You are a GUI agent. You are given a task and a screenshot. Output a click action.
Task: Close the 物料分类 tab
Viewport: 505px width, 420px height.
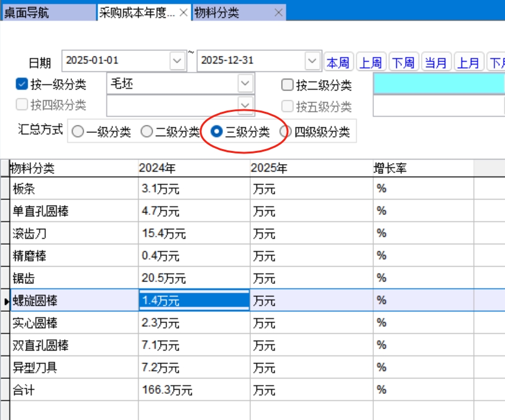tap(278, 13)
